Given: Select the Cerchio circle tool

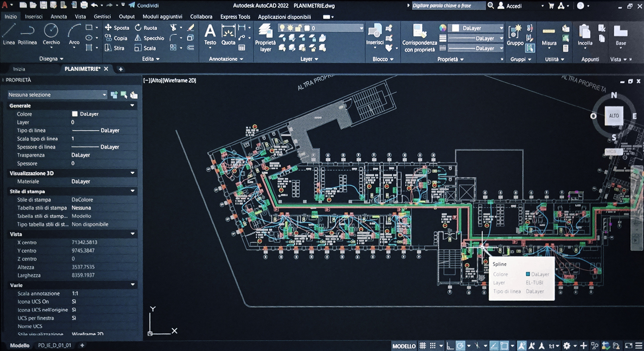Looking at the screenshot, I should pos(51,34).
